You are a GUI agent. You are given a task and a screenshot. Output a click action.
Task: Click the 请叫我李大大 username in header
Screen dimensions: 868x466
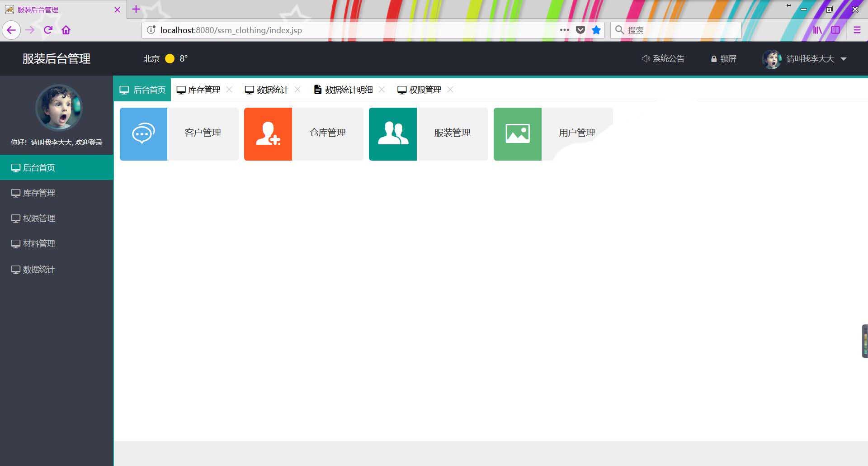point(810,59)
